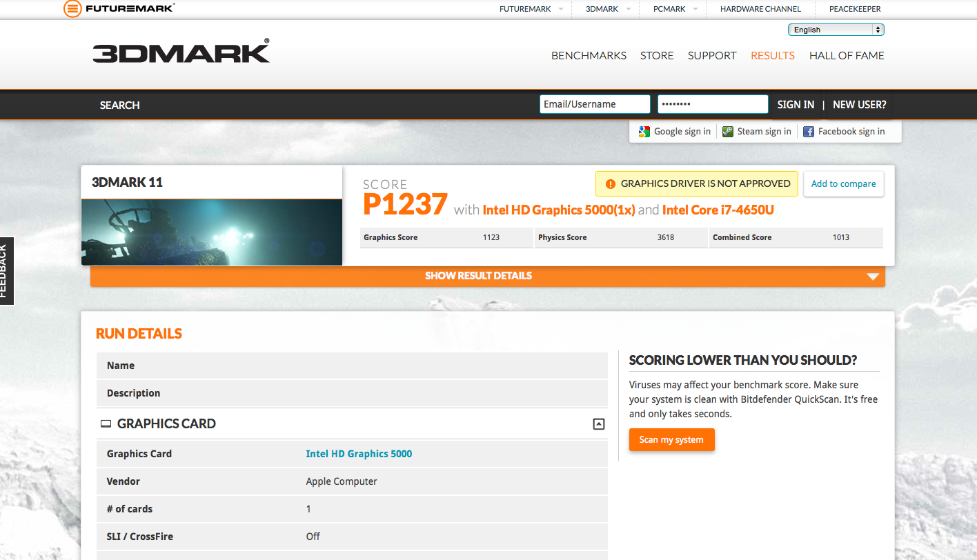977x560 pixels.
Task: Click Physics Score value 3618
Action: pyautogui.click(x=666, y=237)
